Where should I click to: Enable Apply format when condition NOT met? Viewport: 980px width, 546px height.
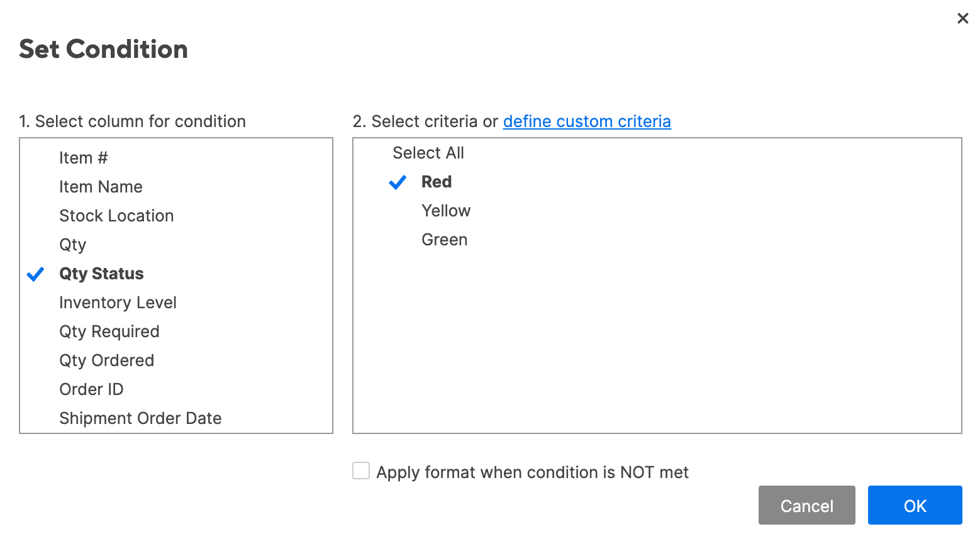361,471
